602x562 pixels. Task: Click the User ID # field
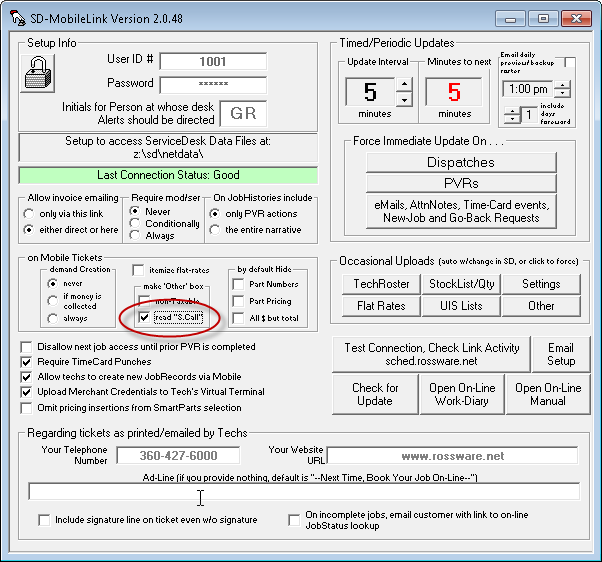212,61
